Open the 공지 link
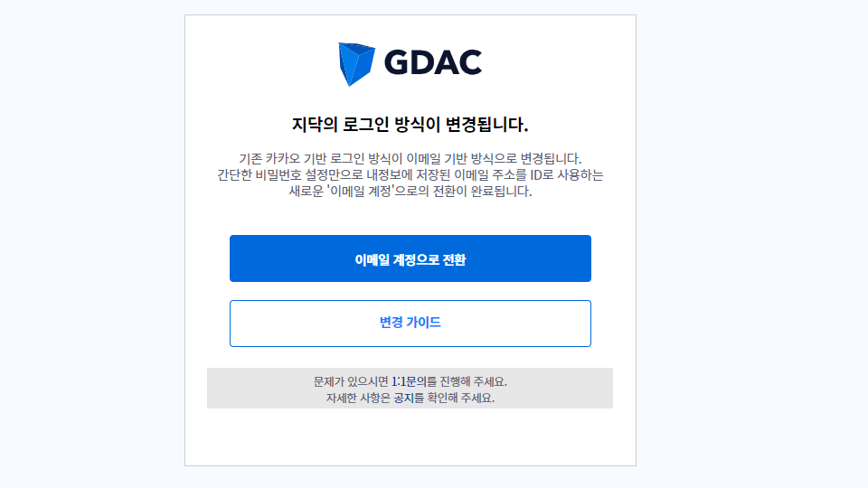Viewport: 868px width, 488px height. [x=403, y=398]
